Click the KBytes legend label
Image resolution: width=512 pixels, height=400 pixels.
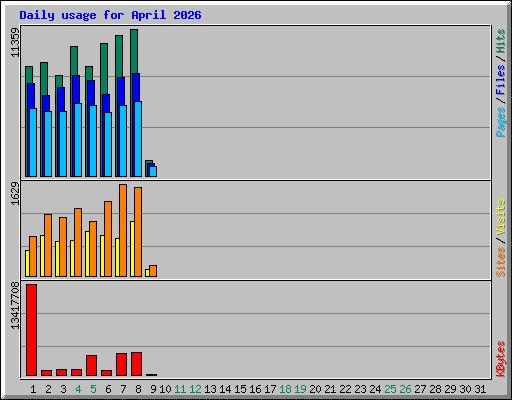tap(500, 359)
